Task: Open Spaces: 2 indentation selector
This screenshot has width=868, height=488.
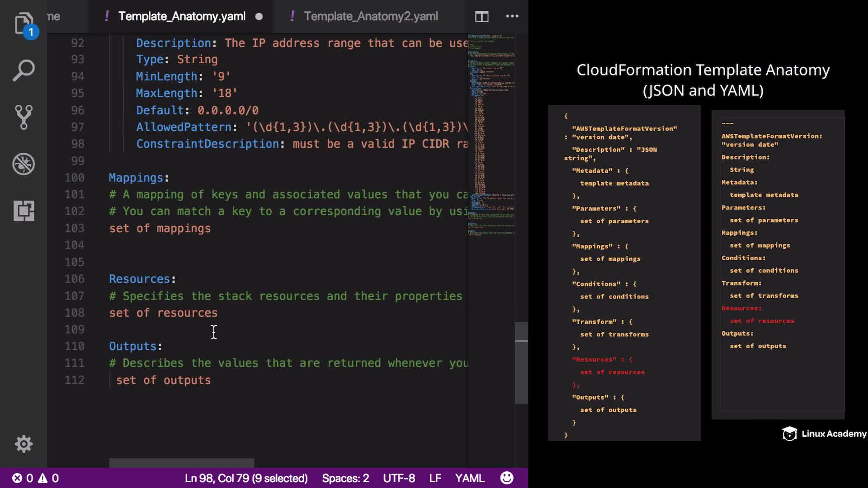Action: coord(345,478)
